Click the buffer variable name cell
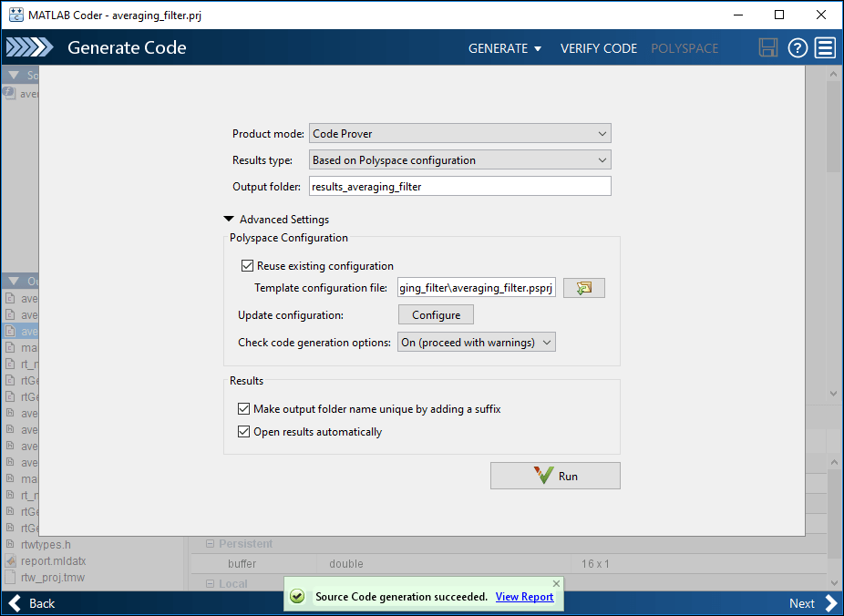This screenshot has width=844, height=616. pos(242,564)
